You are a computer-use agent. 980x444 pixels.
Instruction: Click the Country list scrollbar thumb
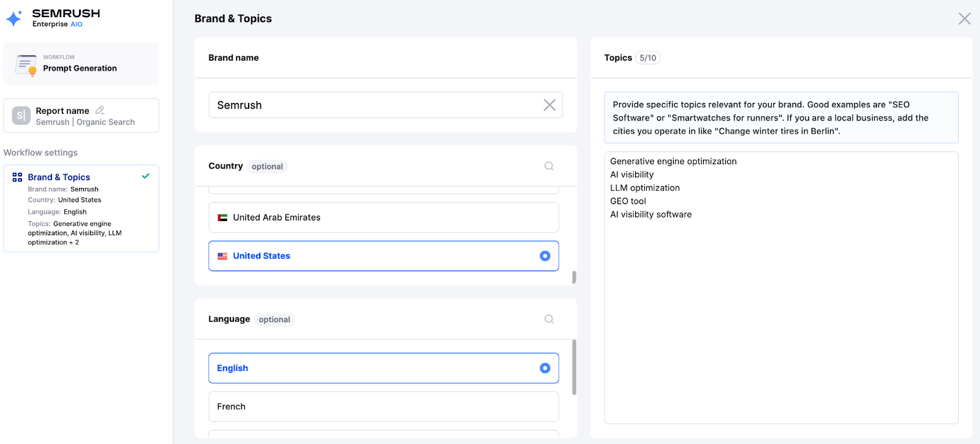[x=574, y=277]
